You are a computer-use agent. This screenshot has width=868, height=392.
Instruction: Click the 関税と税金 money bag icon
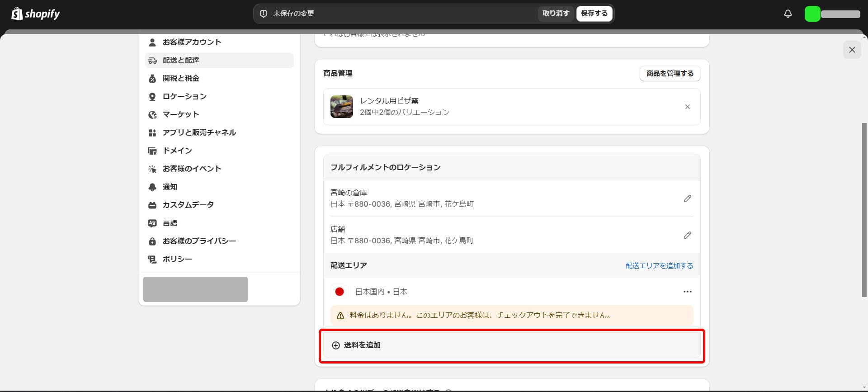click(x=152, y=79)
